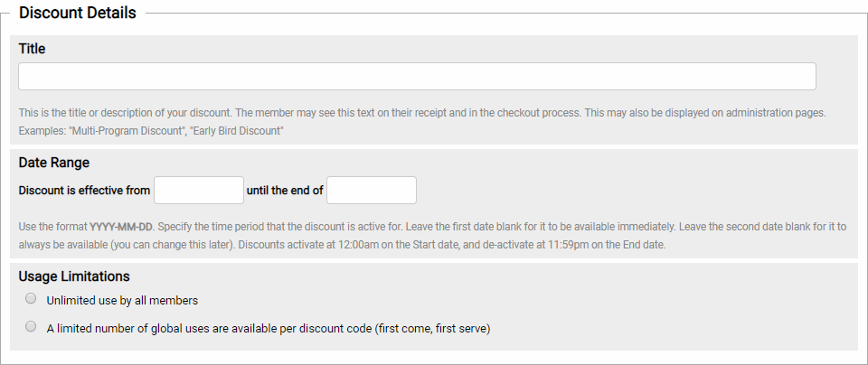868x365 pixels.
Task: Click the "Discount is effective from" label
Action: point(84,192)
